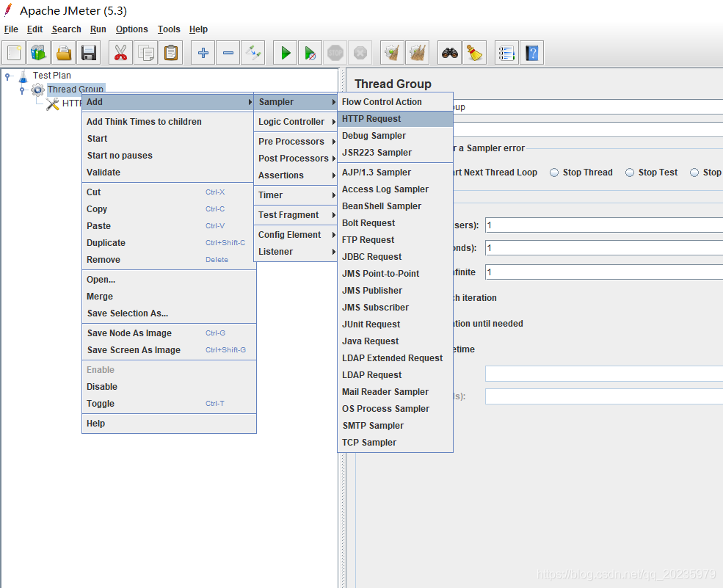
Task: Click the Shutdown toolbar icon
Action: (x=360, y=53)
